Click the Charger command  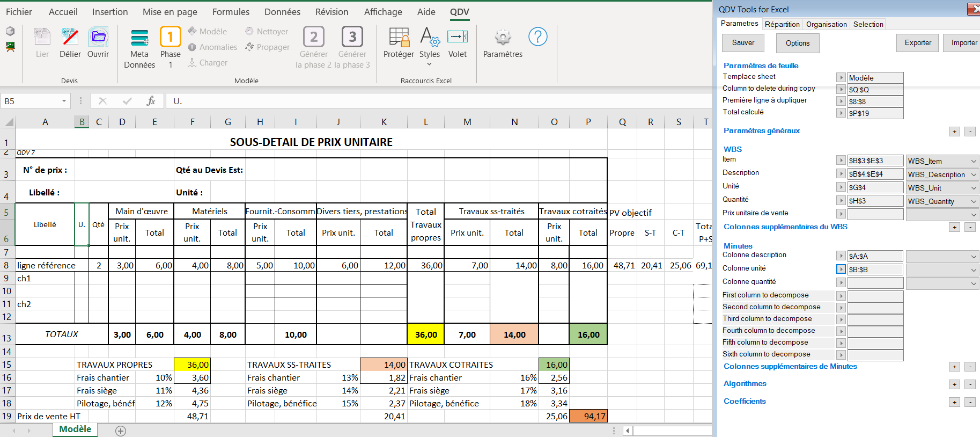(x=208, y=63)
